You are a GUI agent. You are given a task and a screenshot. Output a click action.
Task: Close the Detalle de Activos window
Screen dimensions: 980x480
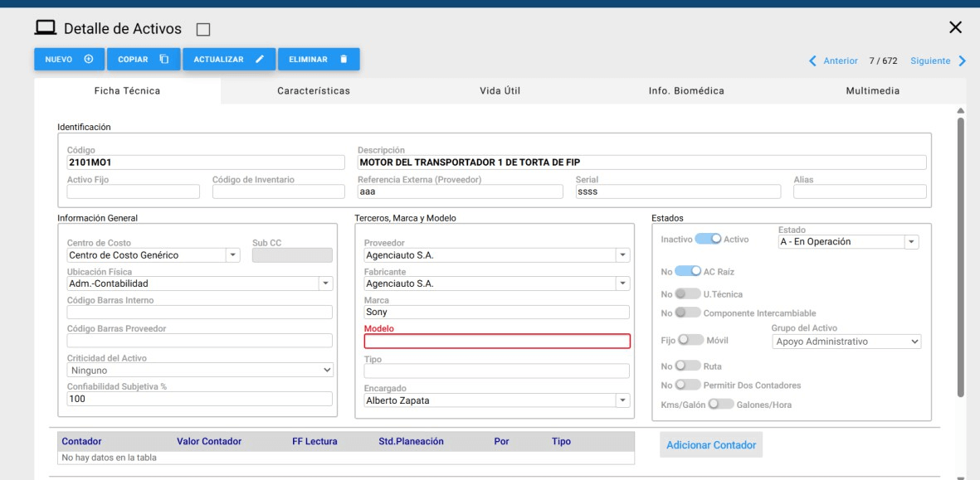(955, 28)
